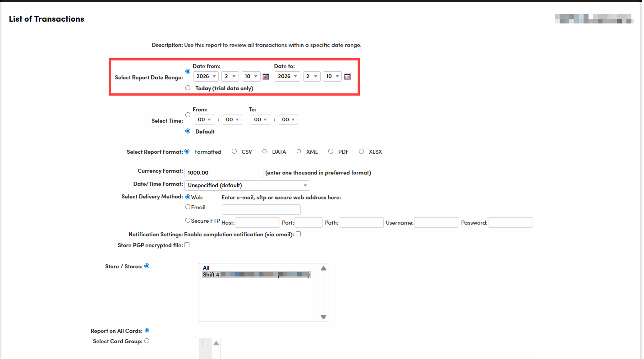Open the Date from calendar picker icon
Screen dimensions: 644x359
(266, 77)
